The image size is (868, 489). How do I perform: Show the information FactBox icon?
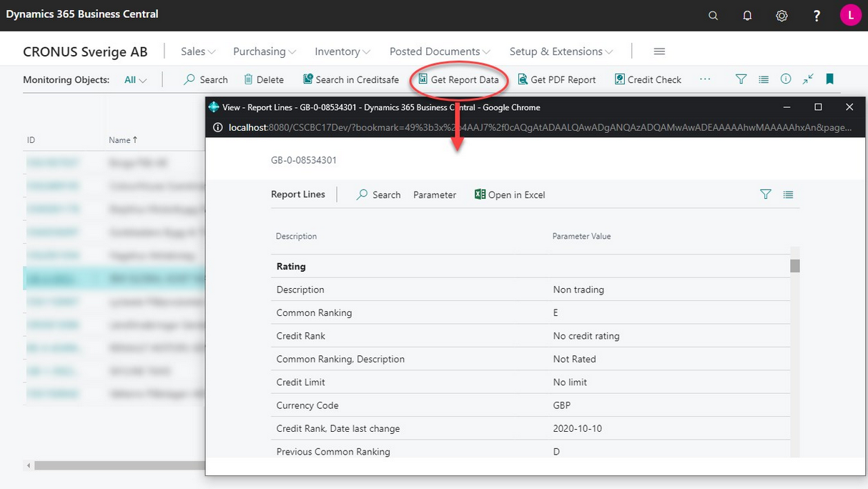click(x=786, y=79)
